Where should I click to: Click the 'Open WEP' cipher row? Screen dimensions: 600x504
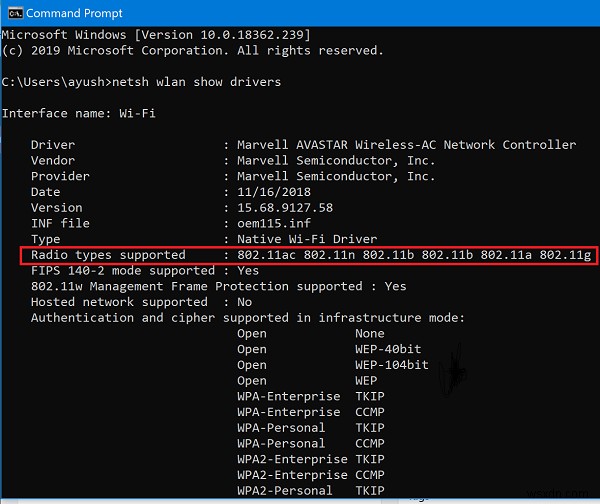click(x=307, y=380)
